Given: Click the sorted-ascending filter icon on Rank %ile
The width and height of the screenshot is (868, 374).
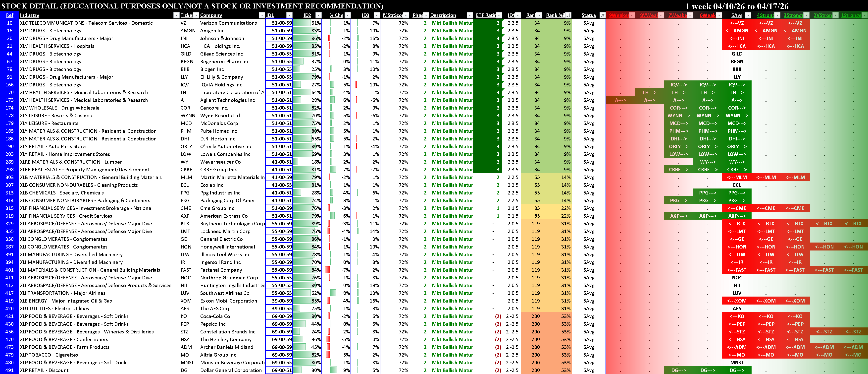Looking at the screenshot, I should click(568, 15).
